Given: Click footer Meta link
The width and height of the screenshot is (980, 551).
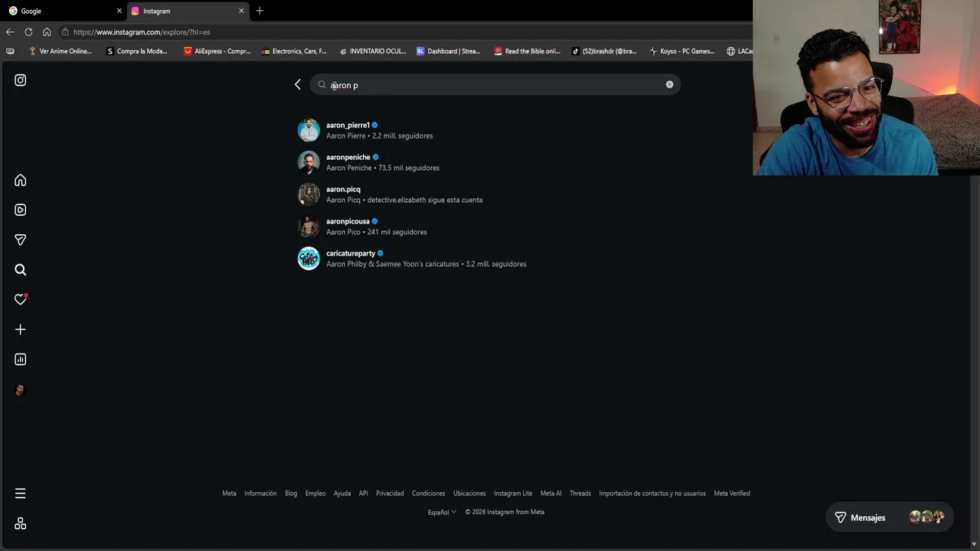Looking at the screenshot, I should (x=229, y=494).
